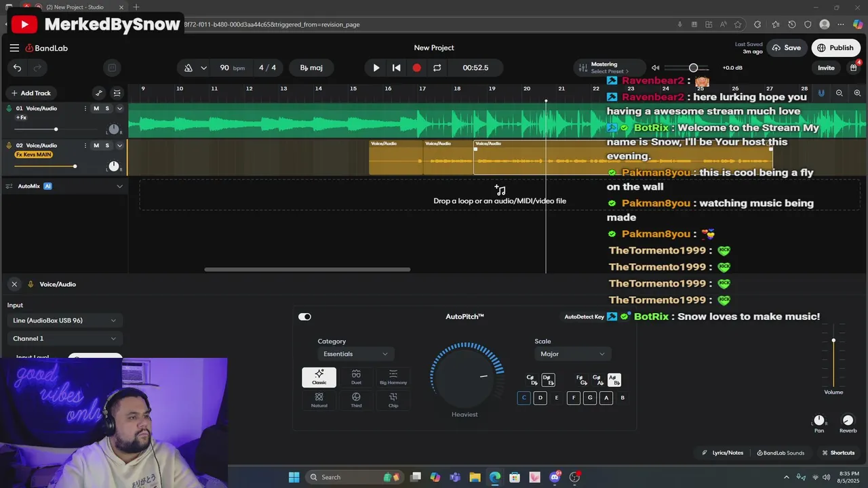The height and width of the screenshot is (488, 868).
Task: Toggle the metronome icon
Action: pyautogui.click(x=189, y=68)
